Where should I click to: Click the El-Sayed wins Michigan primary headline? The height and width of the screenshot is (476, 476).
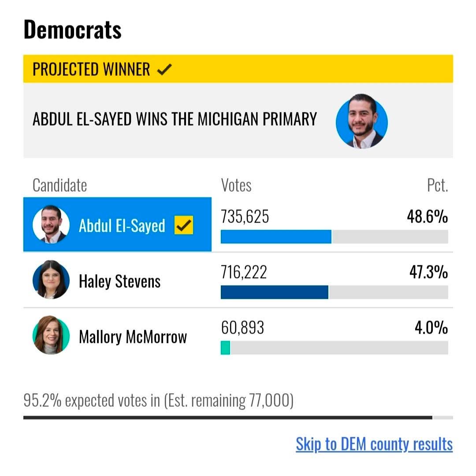175,119
